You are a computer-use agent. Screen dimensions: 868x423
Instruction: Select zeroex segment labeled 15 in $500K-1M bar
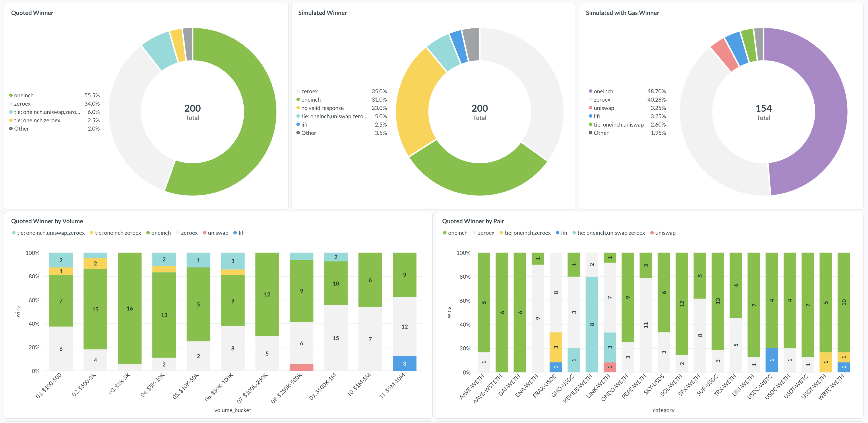(336, 338)
